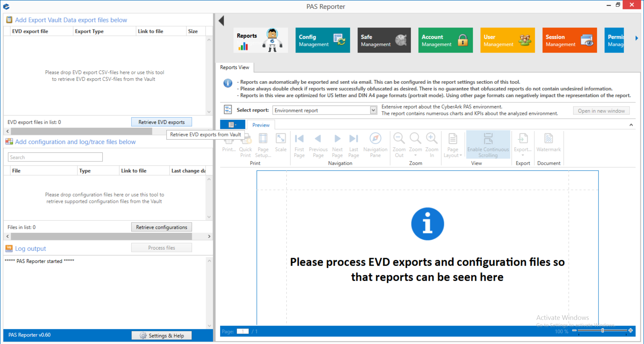Open the partially visible Permission Management tile
The height and width of the screenshot is (344, 644).
(x=614, y=40)
